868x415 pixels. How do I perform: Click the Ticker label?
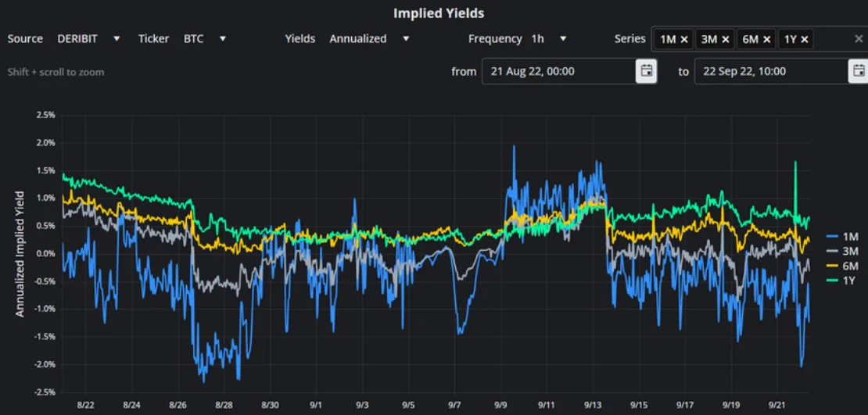[x=154, y=39]
